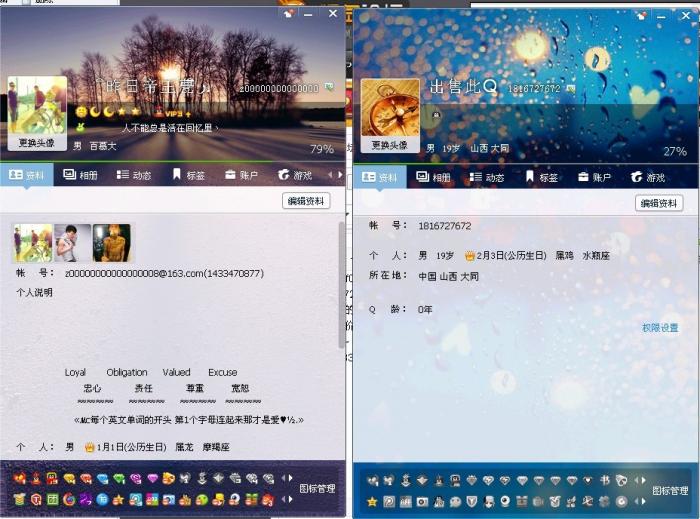Open 权限设置 link in right window
700x519 pixels.
(660, 328)
